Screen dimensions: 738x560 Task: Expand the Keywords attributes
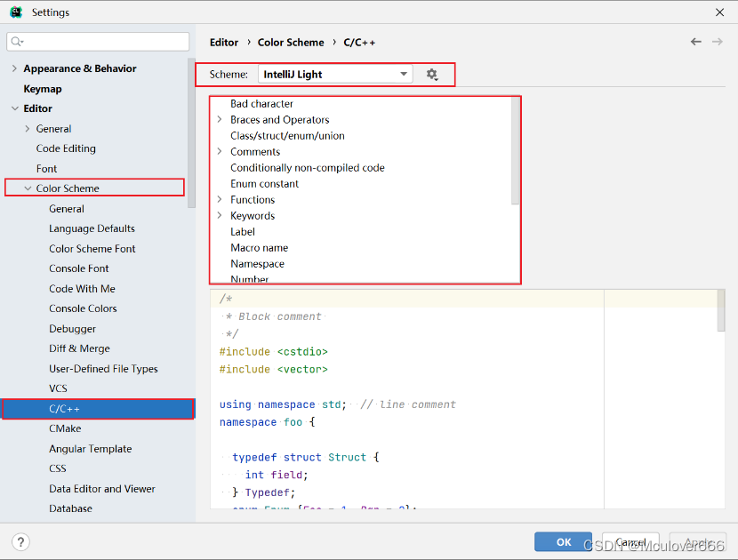click(x=220, y=215)
